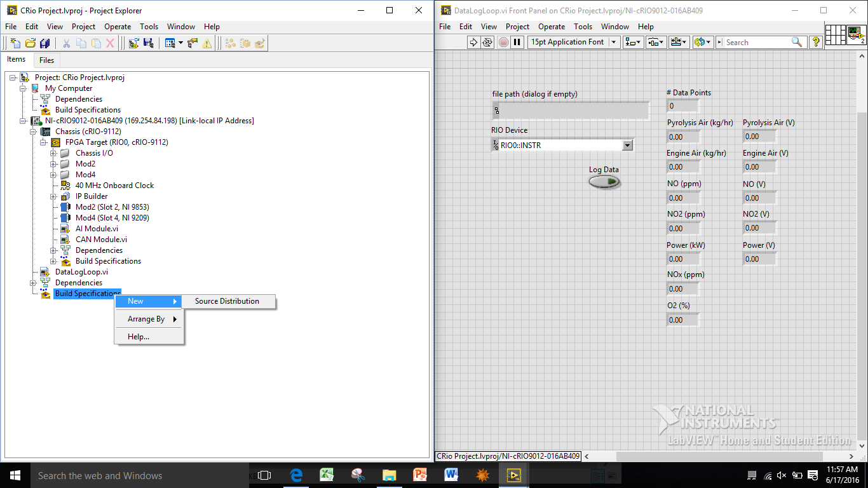Select Mod4 (Slot 4, NI 9209) item
Screen dimensions: 868x488
coord(112,218)
